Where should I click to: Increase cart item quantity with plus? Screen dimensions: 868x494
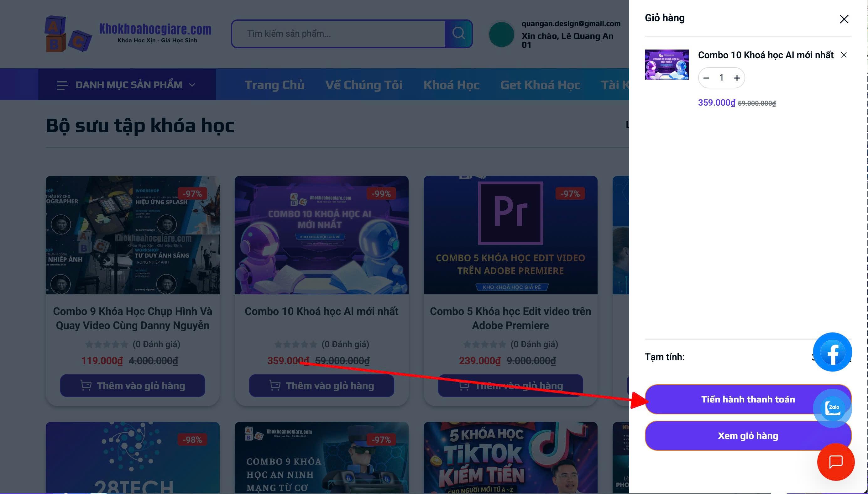737,78
